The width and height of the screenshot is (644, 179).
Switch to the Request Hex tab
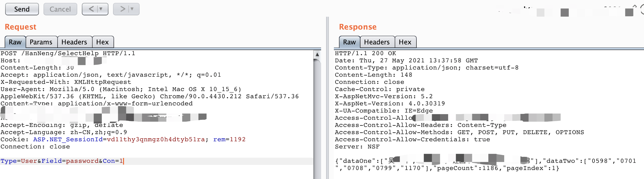coord(103,42)
